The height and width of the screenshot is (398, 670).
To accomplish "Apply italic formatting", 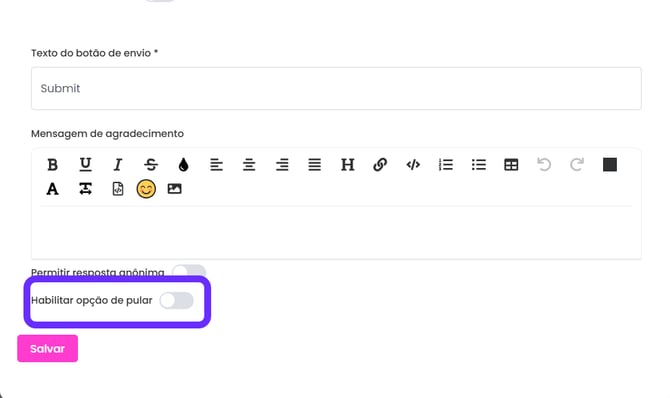I will click(118, 165).
